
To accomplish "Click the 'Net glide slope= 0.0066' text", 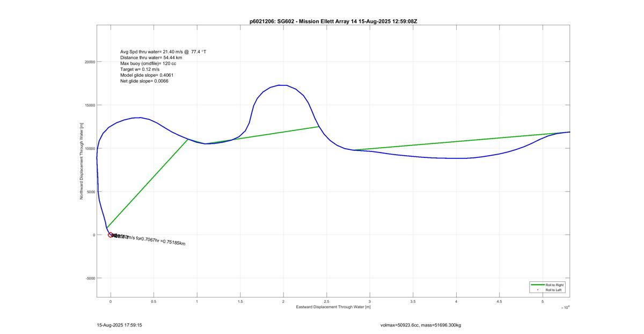I will coord(144,81).
